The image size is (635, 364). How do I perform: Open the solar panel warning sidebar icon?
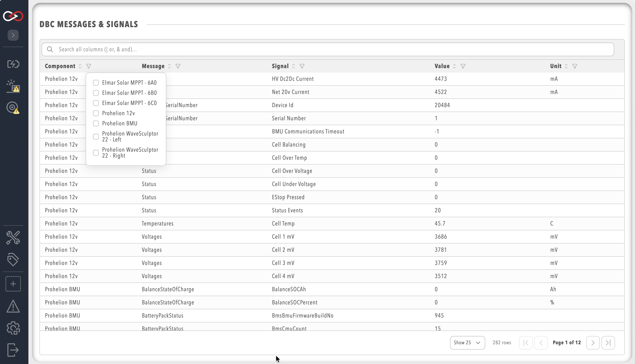click(13, 86)
